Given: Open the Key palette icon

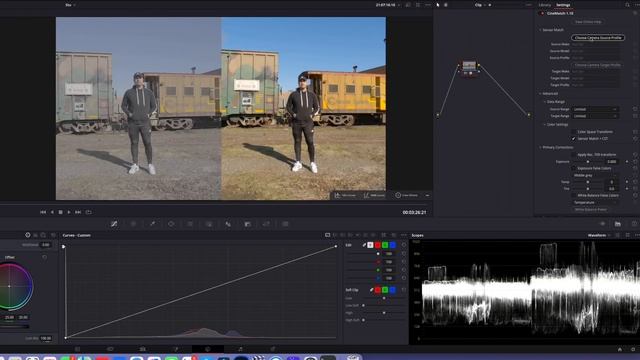Looking at the screenshot, I should tap(247, 224).
